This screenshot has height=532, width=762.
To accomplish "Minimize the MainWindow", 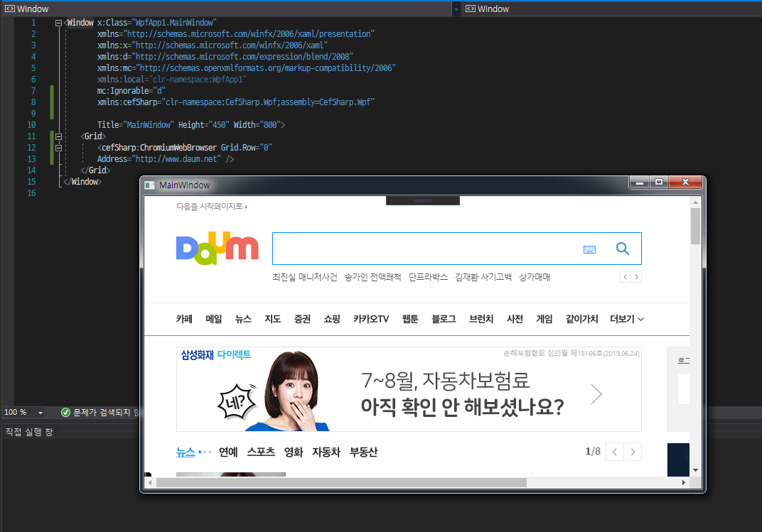I will point(640,182).
